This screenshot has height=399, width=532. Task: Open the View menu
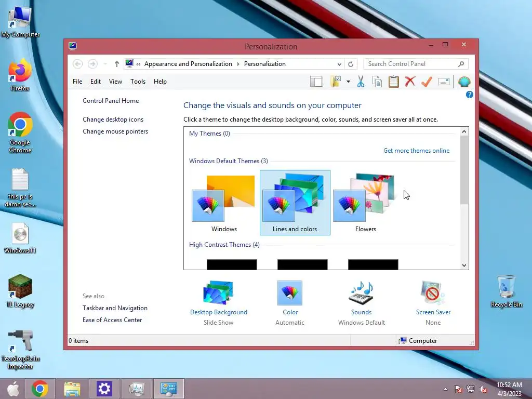[x=115, y=82]
